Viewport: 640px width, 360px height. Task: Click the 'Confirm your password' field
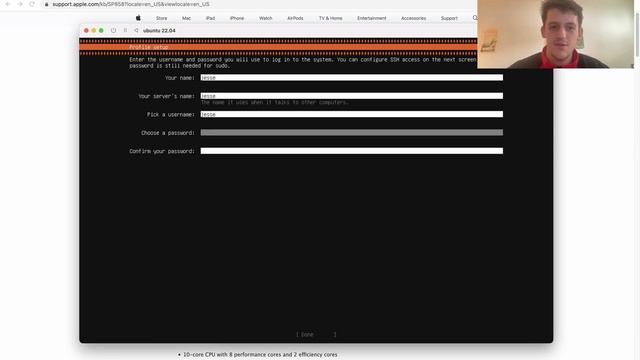(x=351, y=151)
